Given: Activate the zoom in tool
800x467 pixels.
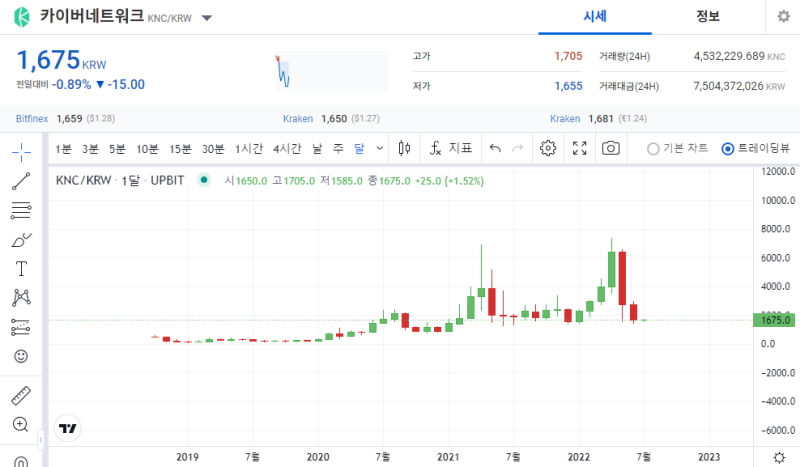Looking at the screenshot, I should 21,425.
